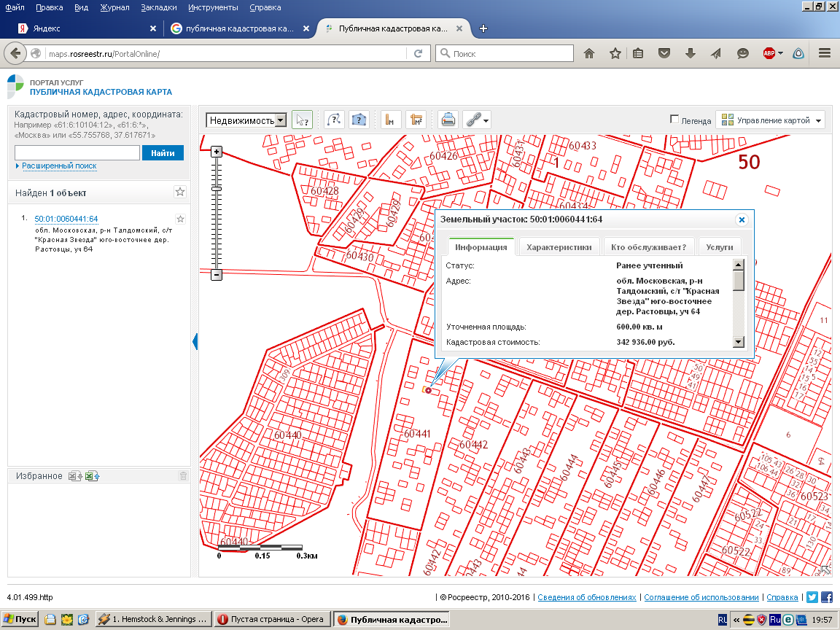Viewport: 840px width, 630px height.
Task: Close the land parcel info popup
Action: [742, 219]
